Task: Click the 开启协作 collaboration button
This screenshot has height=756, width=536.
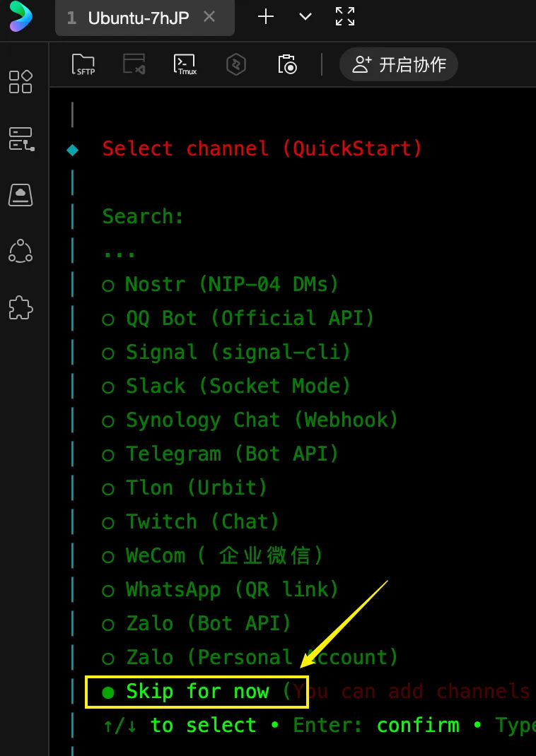Action: pyautogui.click(x=398, y=65)
